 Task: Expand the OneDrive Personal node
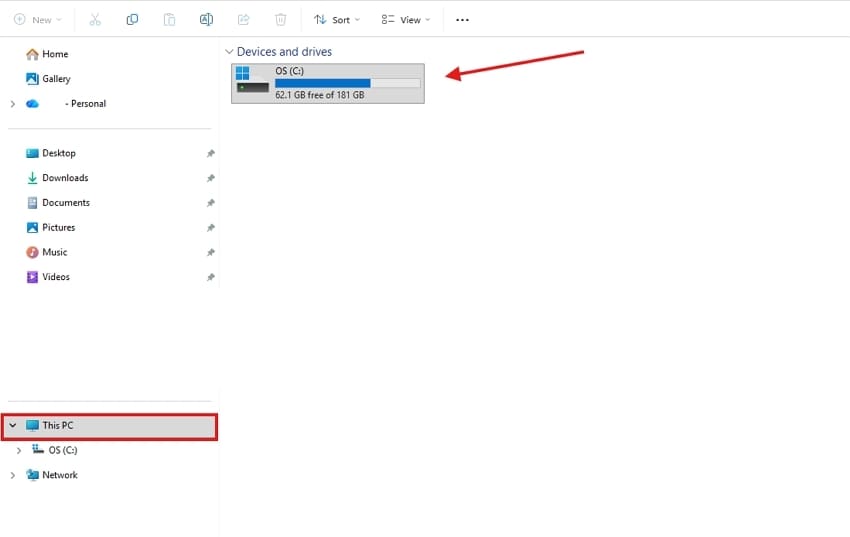pos(12,103)
